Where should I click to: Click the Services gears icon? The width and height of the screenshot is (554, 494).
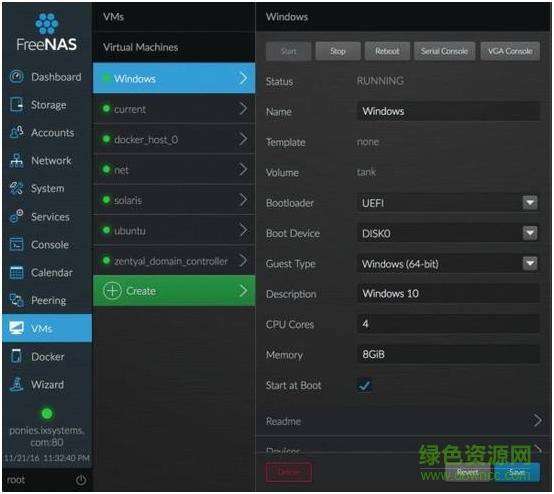pyautogui.click(x=17, y=216)
